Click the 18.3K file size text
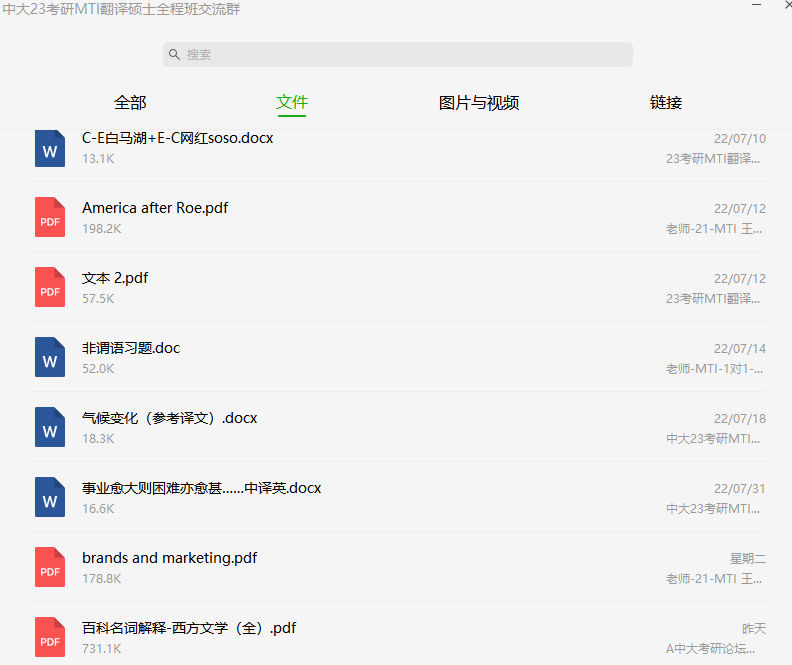 coord(98,439)
